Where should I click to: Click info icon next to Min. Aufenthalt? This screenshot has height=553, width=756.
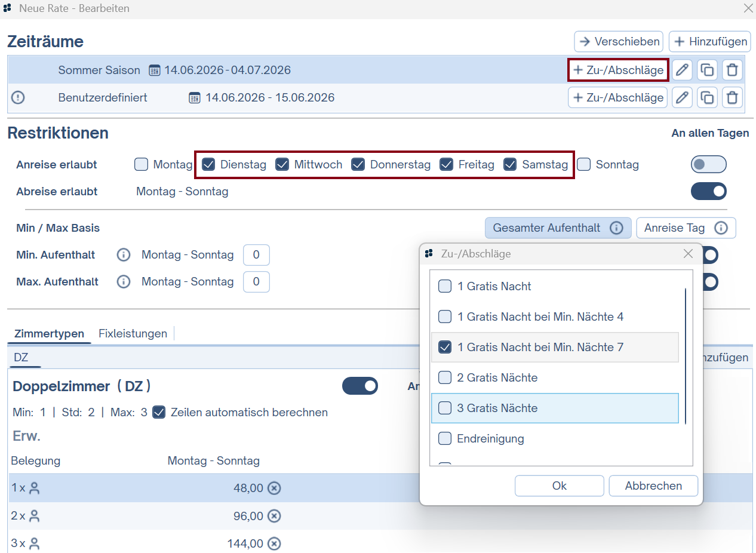(124, 255)
